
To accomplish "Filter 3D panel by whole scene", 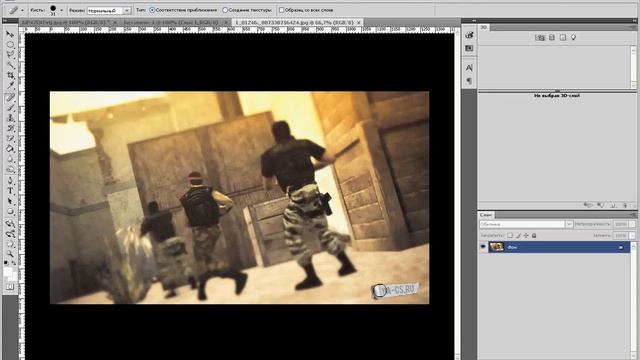I will (x=540, y=38).
